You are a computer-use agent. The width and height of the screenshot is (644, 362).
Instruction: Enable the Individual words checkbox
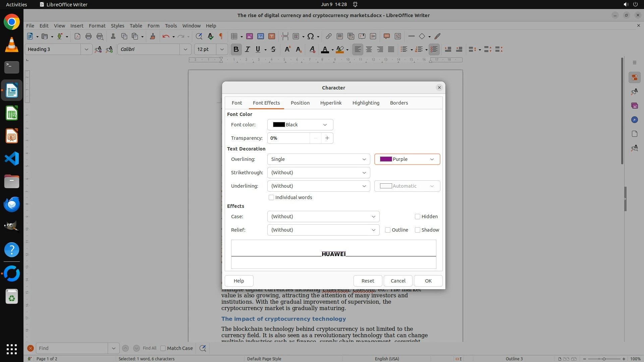[x=271, y=197]
